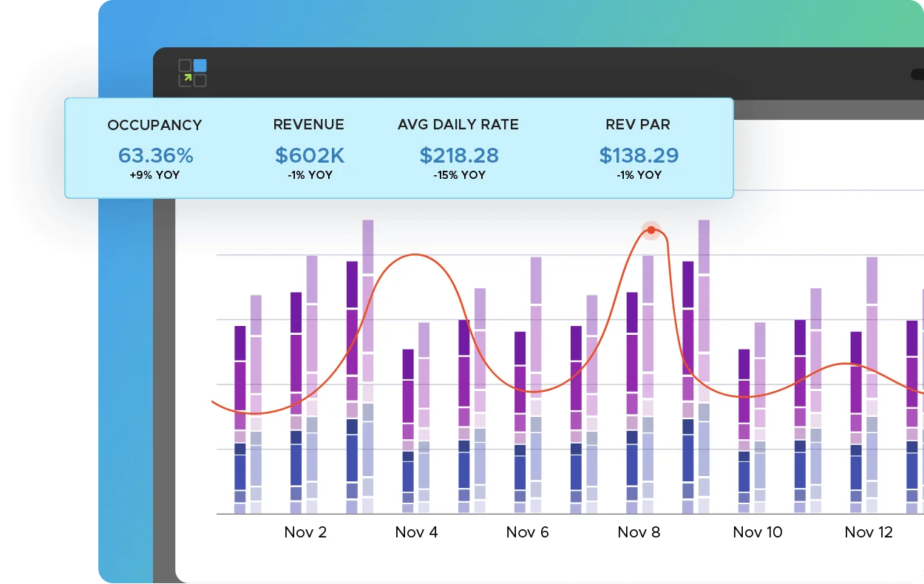Click the Nov 8 axis label
This screenshot has height=584, width=924.
[639, 532]
